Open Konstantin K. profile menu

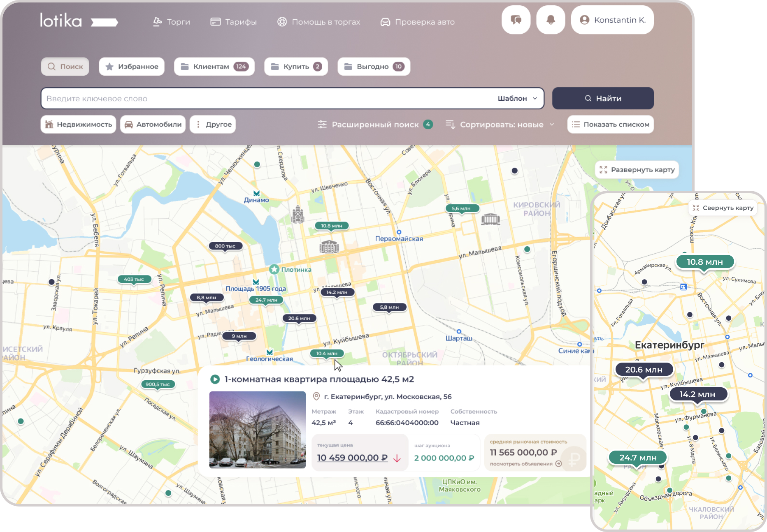[x=612, y=20]
